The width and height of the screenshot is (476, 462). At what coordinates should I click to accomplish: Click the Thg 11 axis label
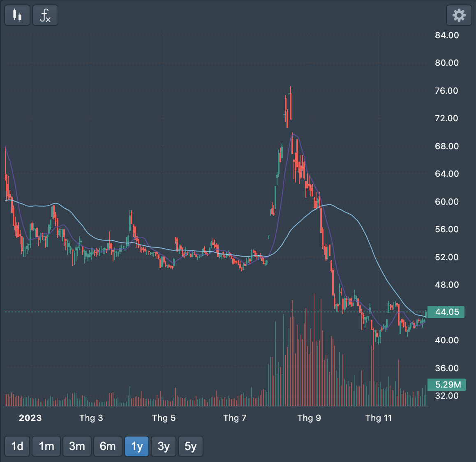pos(378,418)
